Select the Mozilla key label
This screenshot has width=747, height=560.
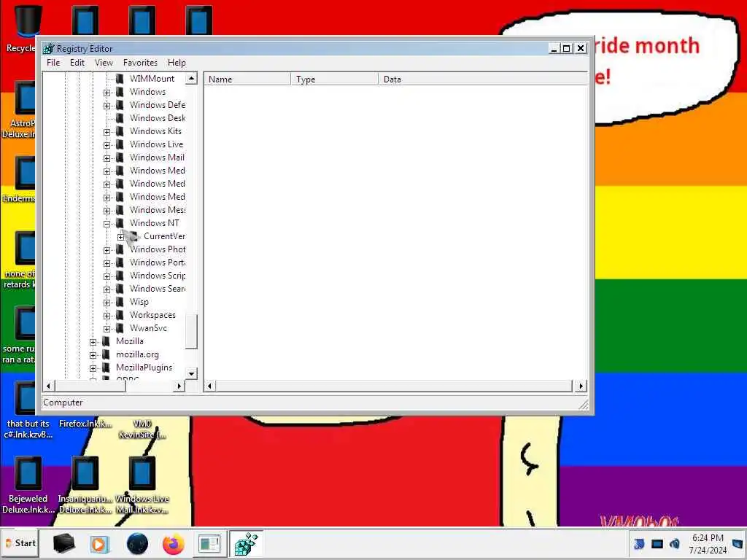pyautogui.click(x=130, y=341)
